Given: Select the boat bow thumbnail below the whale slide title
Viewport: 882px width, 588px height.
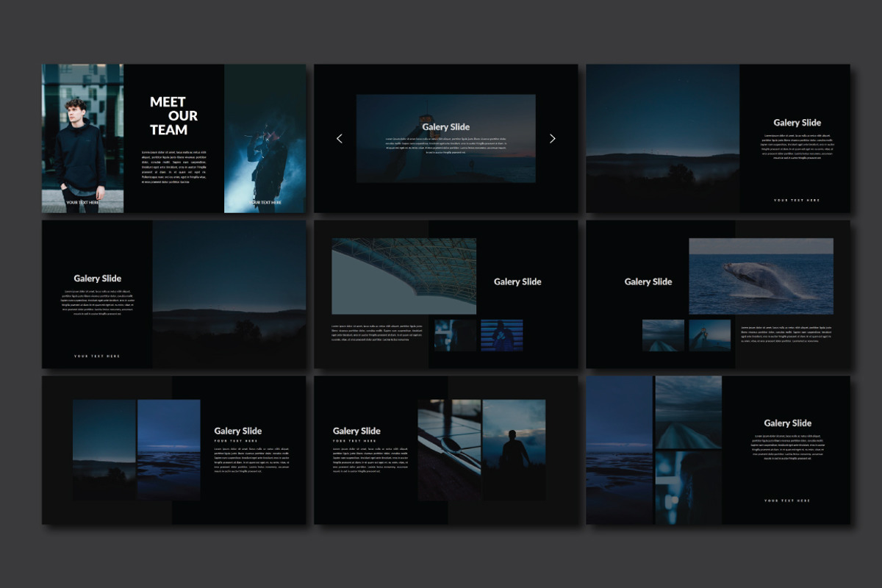Looking at the screenshot, I should [663, 335].
